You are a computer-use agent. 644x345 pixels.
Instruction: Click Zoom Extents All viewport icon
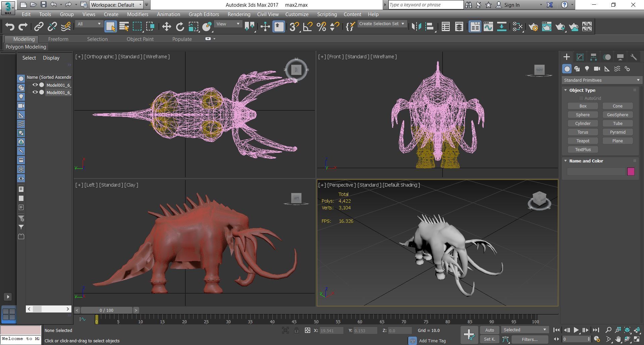pos(637,330)
